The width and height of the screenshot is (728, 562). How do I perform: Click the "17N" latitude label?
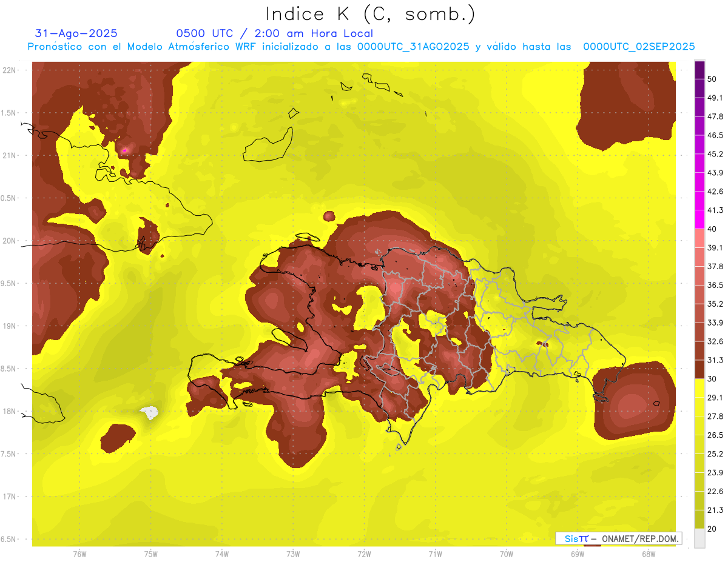[10, 497]
